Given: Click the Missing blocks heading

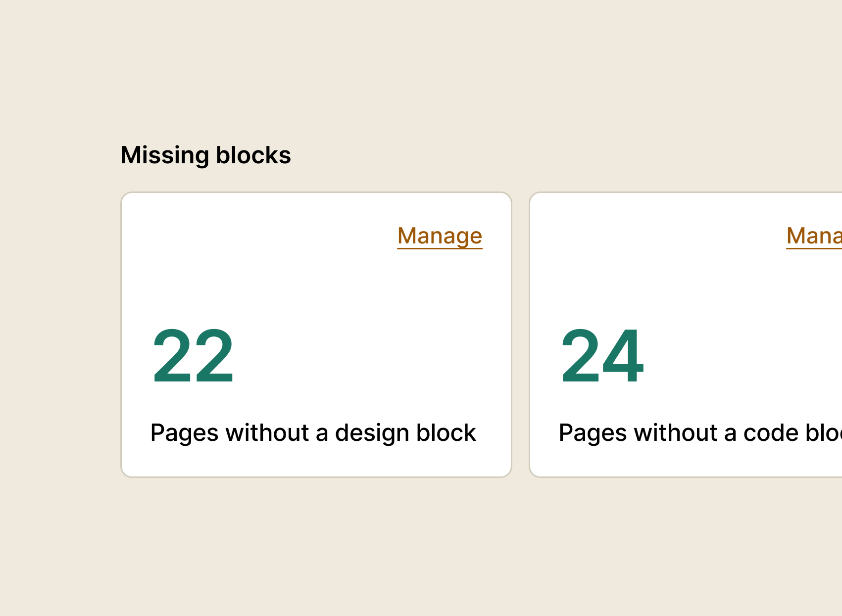Looking at the screenshot, I should tap(206, 155).
